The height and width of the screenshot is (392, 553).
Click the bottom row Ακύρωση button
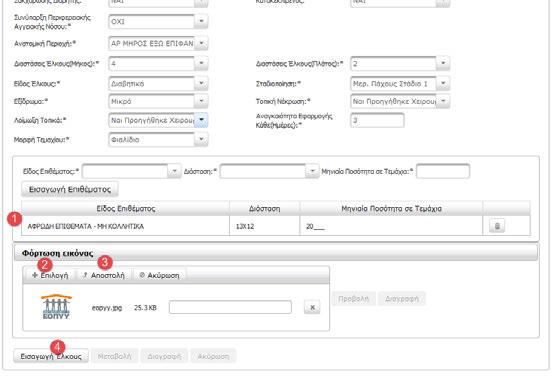[x=213, y=356]
